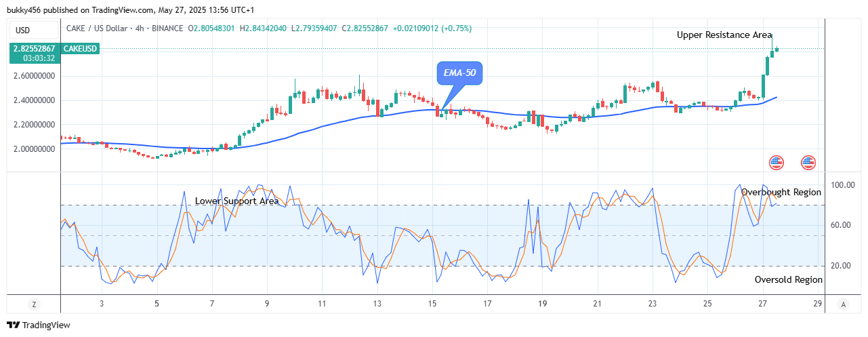Click the EMA-50 callout label
The height and width of the screenshot is (337, 868).
click(461, 73)
